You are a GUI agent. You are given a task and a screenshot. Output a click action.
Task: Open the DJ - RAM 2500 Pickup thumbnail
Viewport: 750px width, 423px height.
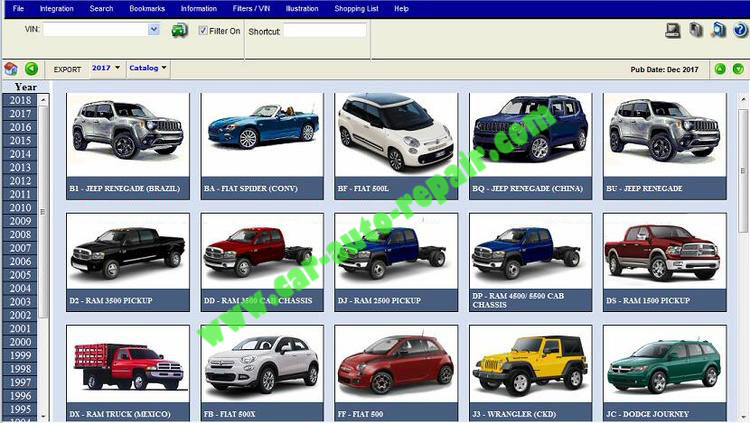(x=396, y=262)
